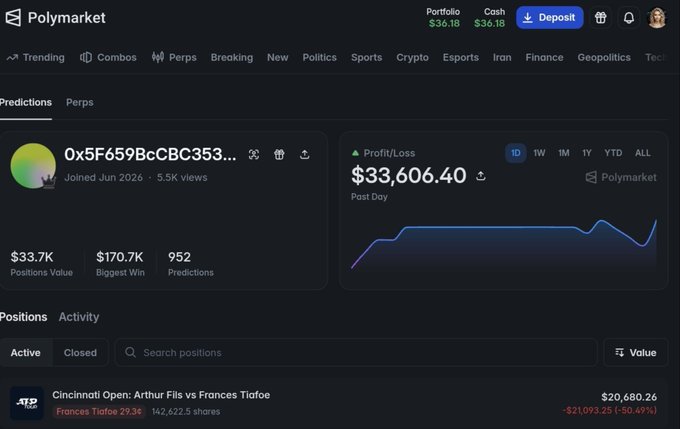680x429 pixels.
Task: Click the 5.5K views text
Action: click(182, 177)
